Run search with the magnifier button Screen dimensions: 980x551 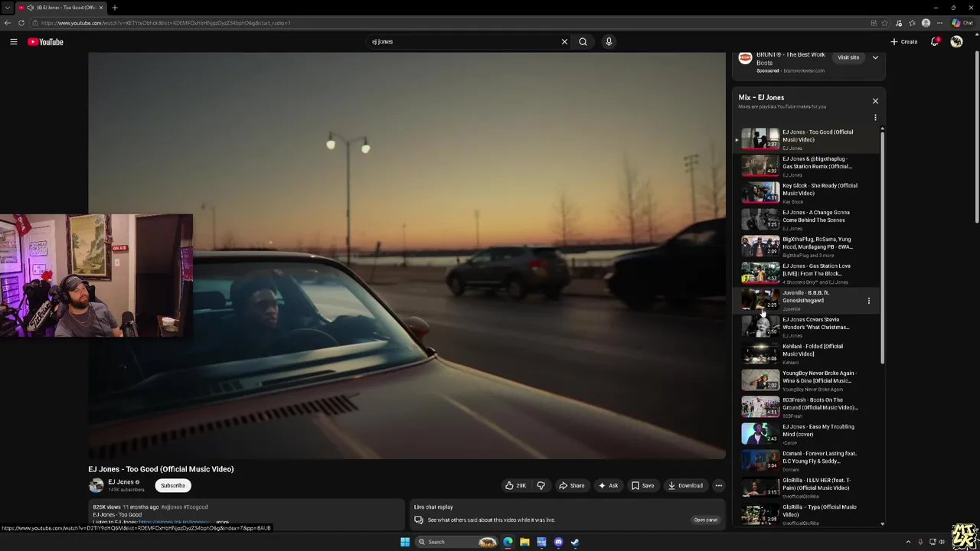(x=583, y=42)
